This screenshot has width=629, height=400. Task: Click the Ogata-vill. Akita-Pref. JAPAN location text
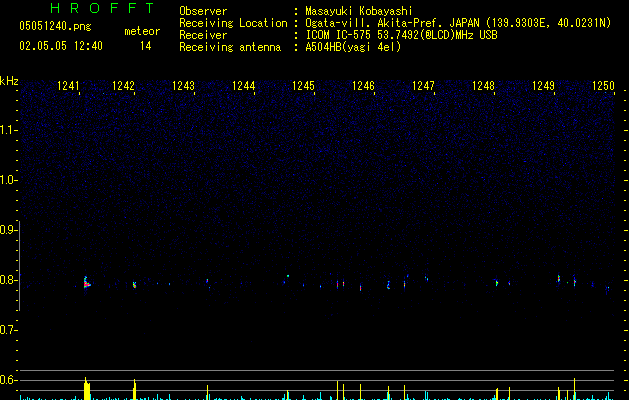point(458,23)
